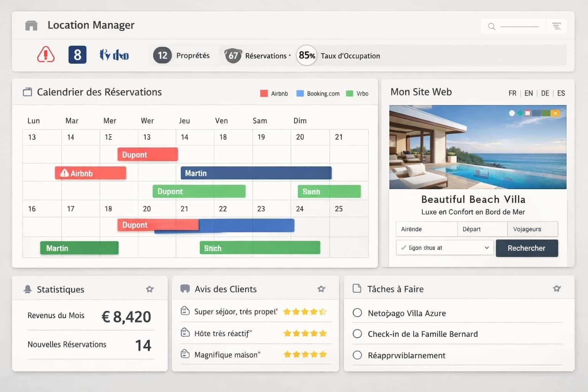
Task: Click the calendar icon in Calendrier des Réservations
Action: pos(27,92)
